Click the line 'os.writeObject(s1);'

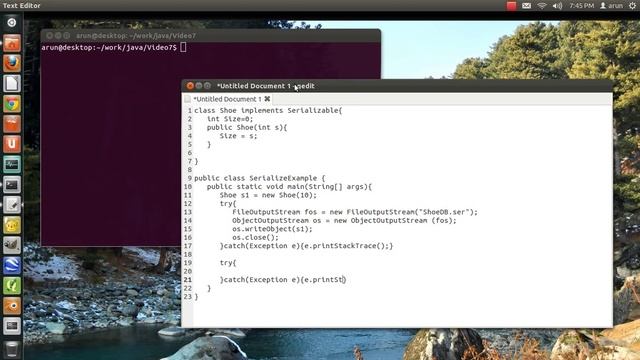[x=272, y=229]
